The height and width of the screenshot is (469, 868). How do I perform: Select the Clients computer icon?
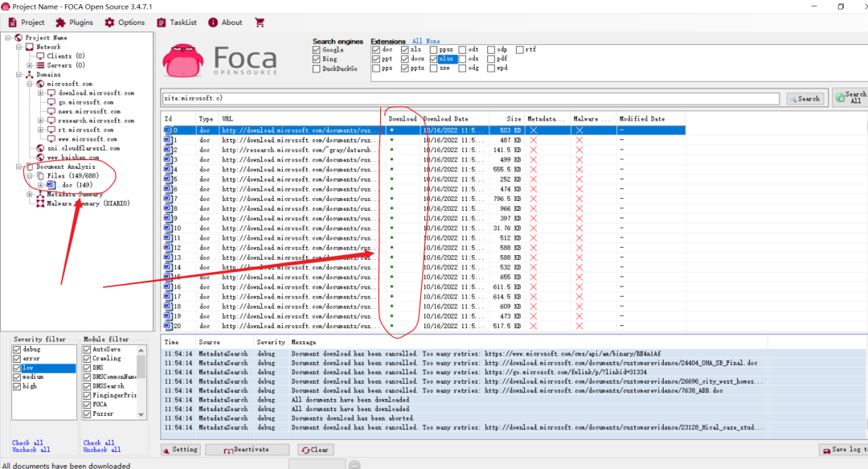pos(40,56)
